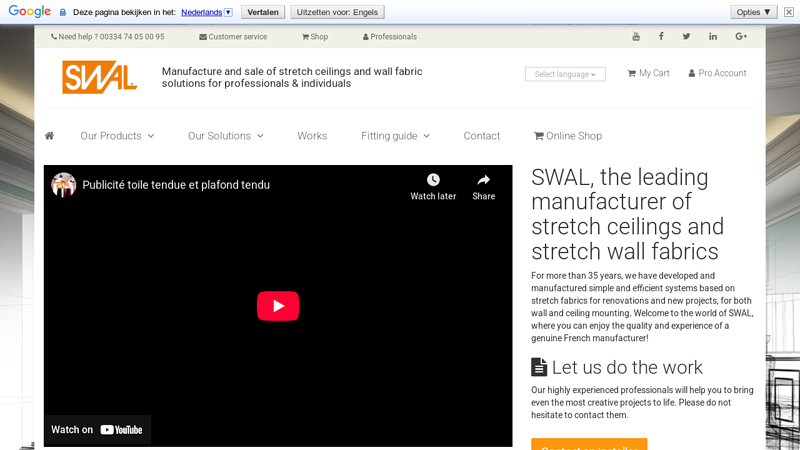Open the Shop link in top bar
This screenshot has width=800, height=450.
[x=315, y=37]
